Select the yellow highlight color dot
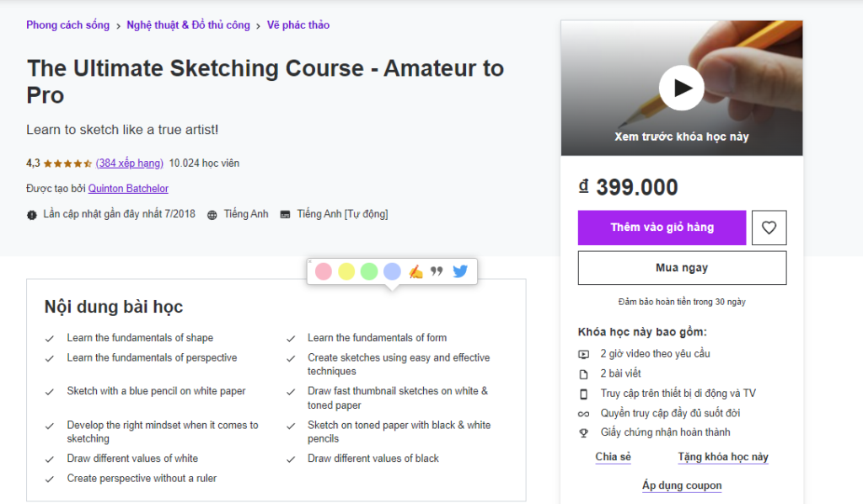This screenshot has height=504, width=863. pyautogui.click(x=346, y=271)
